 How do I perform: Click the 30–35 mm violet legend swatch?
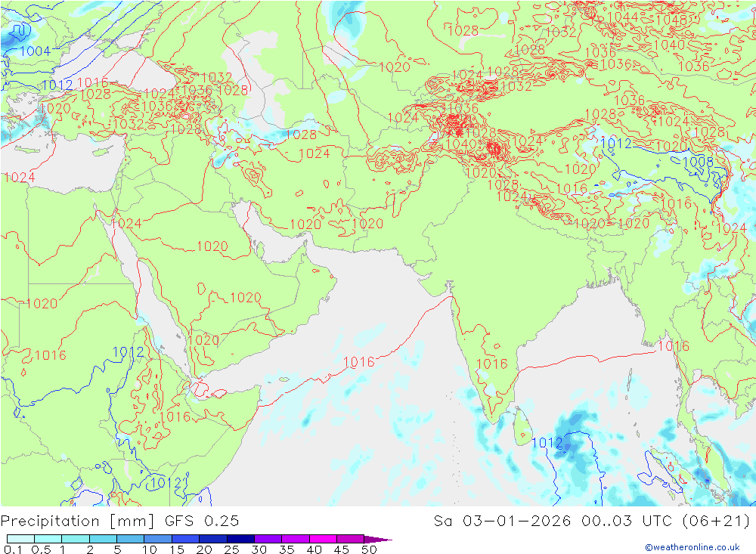(x=268, y=539)
